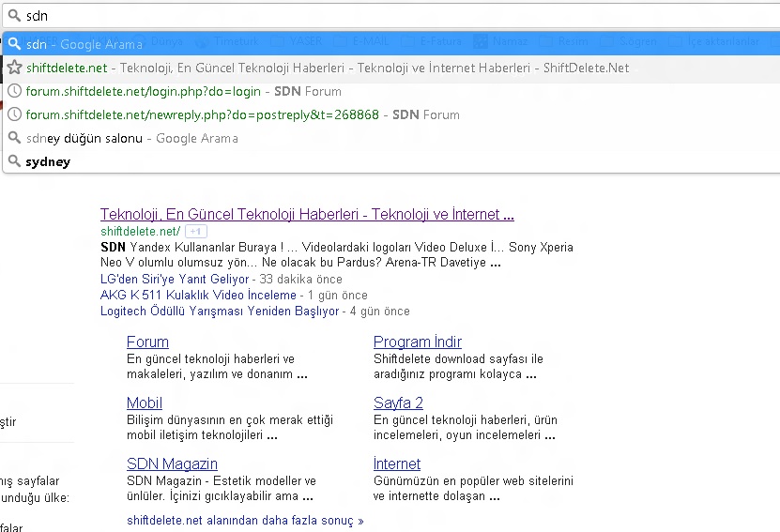Select the shiftdelete.net bookmark suggestion
Image resolution: width=780 pixels, height=532 pixels.
pos(391,68)
